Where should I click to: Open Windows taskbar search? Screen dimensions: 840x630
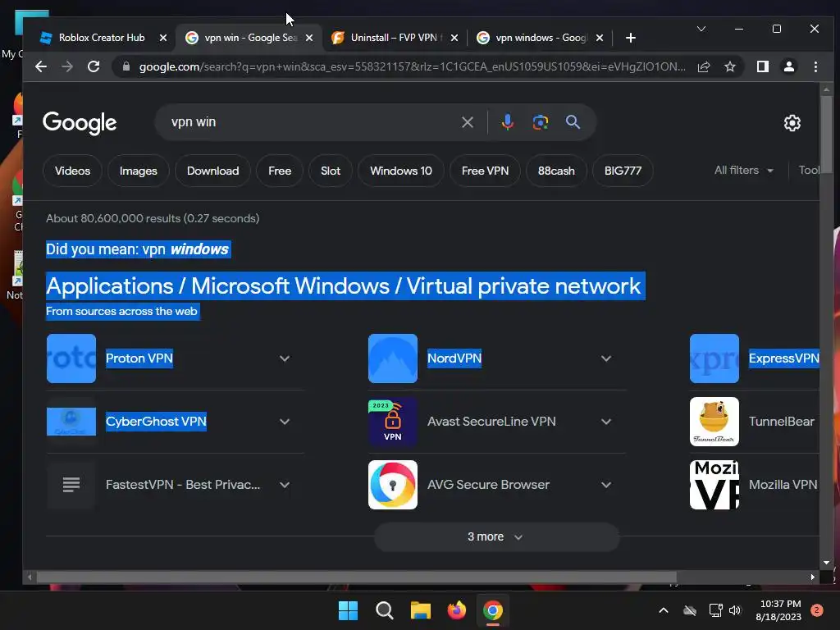(384, 610)
